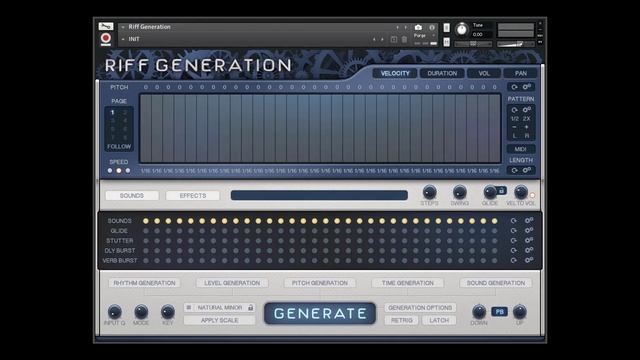Toggle the first step in the Verb Burst row
Viewport: 640px width, 360px height.
click(146, 260)
